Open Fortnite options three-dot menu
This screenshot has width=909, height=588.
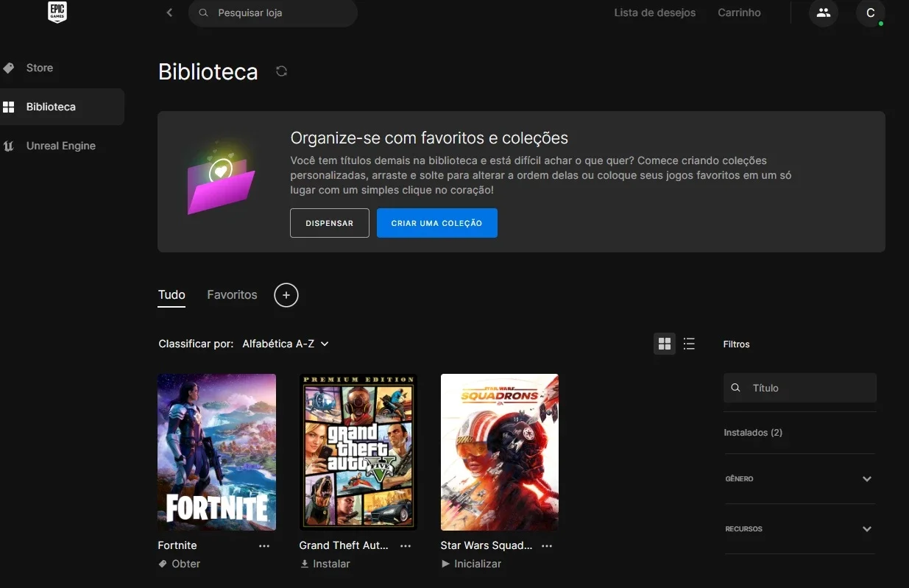(264, 546)
